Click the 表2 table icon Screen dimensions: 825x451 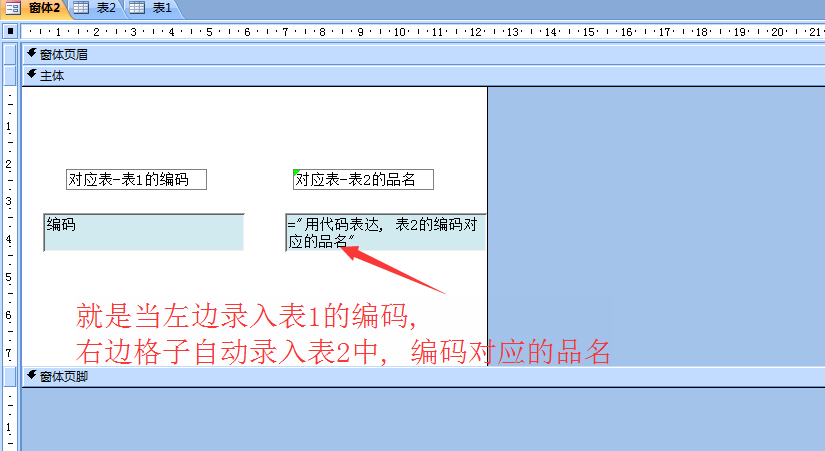pyautogui.click(x=81, y=7)
